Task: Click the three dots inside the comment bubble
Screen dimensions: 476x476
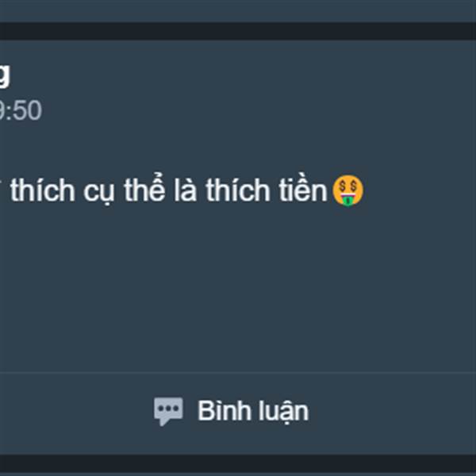Action: point(168,409)
